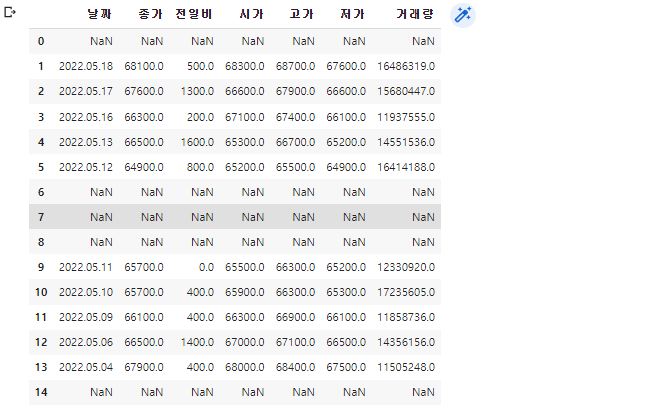This screenshot has height=411, width=670.
Task: Select the 시가 column header
Action: (x=251, y=14)
